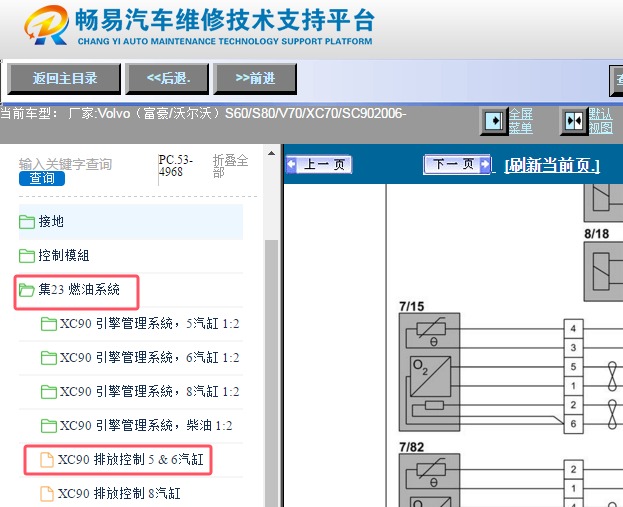Click folder icon of the 8汽缸 1:2 entry

(48, 392)
